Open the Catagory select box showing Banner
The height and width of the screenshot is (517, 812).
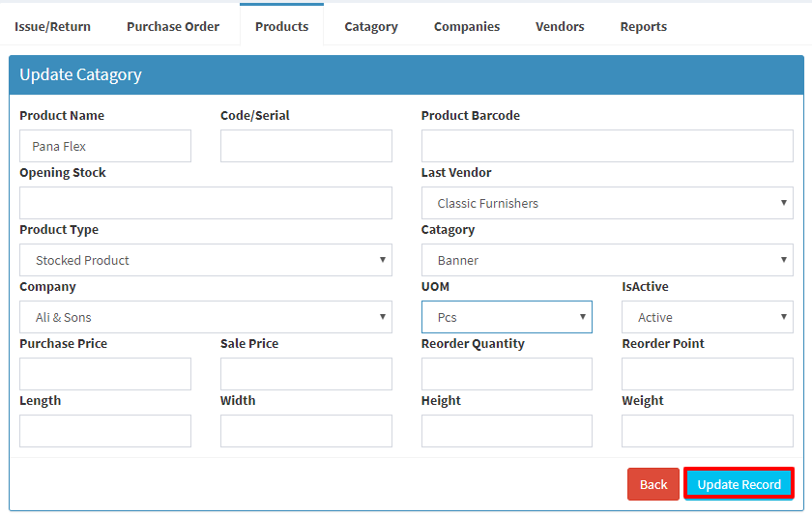[607, 260]
